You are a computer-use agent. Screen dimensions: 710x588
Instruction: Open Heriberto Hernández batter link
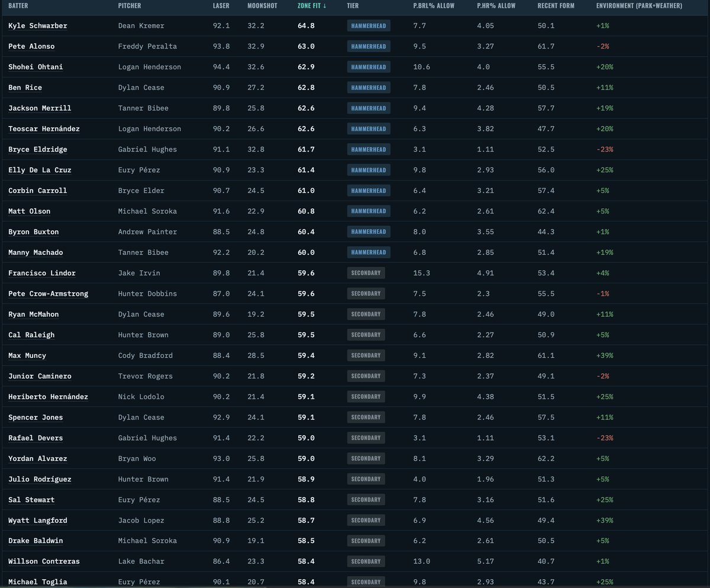click(x=48, y=396)
